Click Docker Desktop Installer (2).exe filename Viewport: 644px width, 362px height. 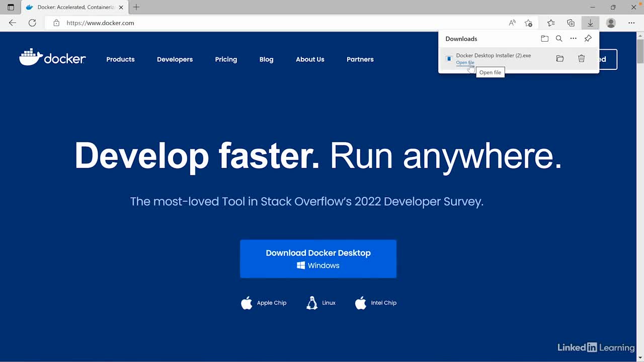[x=493, y=55]
